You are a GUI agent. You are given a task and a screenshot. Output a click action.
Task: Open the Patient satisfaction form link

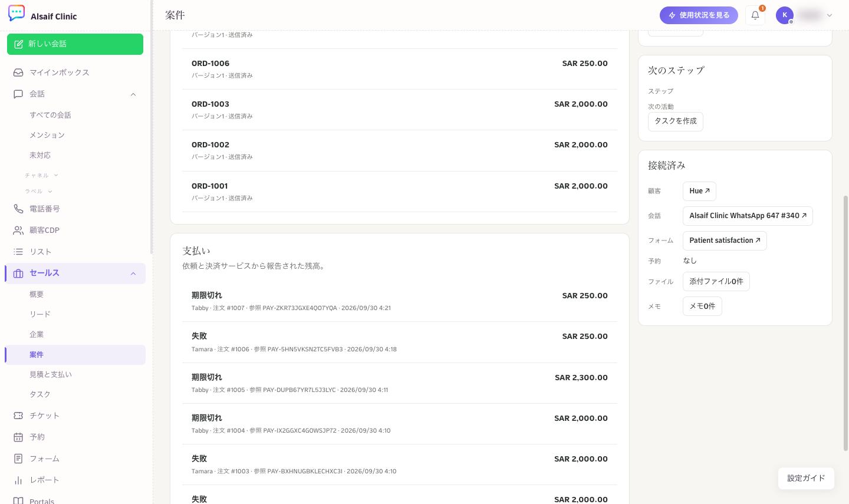pos(725,241)
